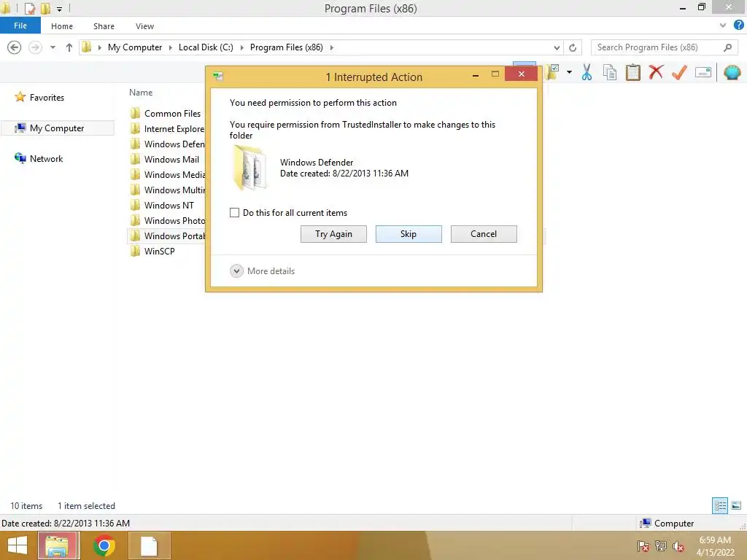Switch to the Share ribbon tab

point(104,26)
